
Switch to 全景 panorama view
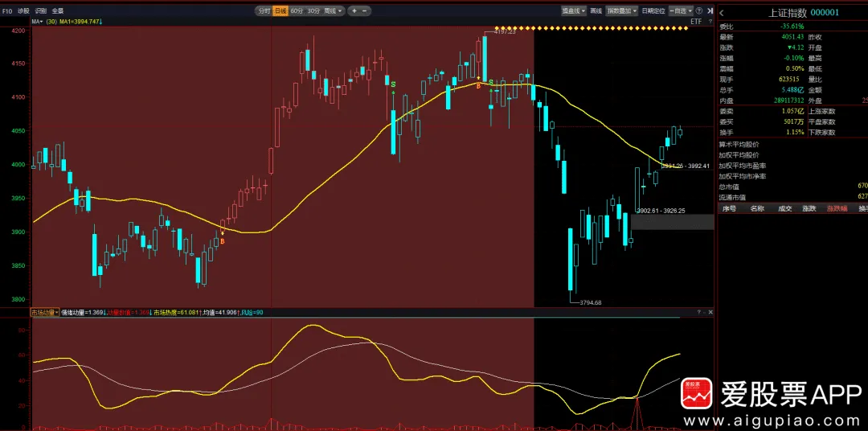[58, 10]
